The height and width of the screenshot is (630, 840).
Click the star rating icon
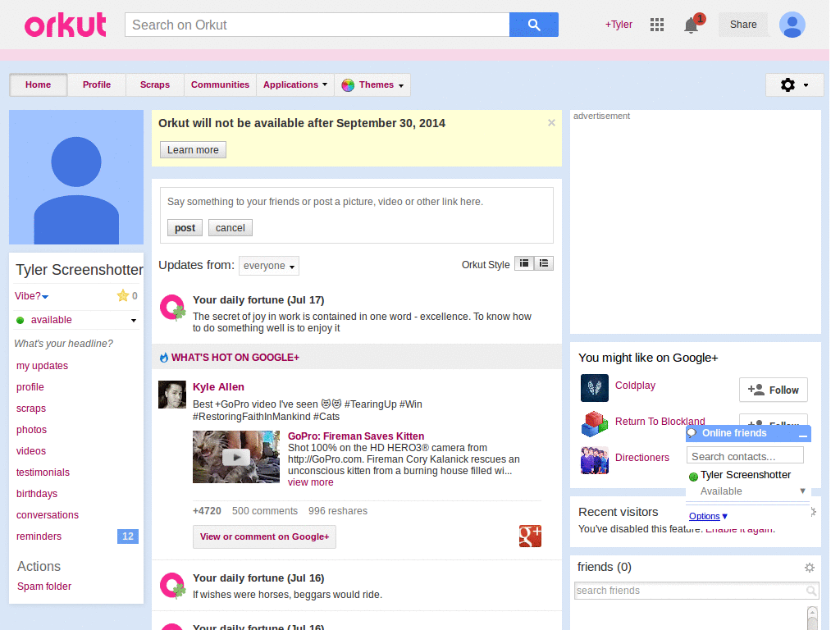(x=123, y=295)
